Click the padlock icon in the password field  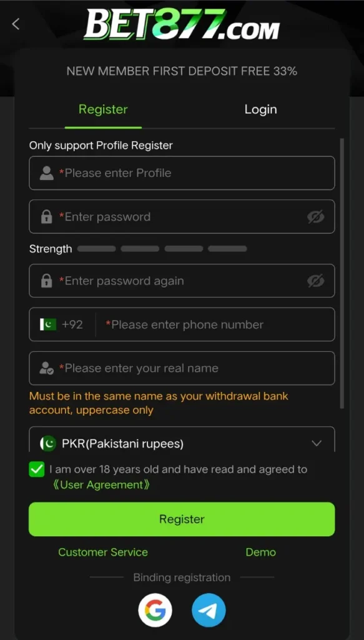click(47, 217)
